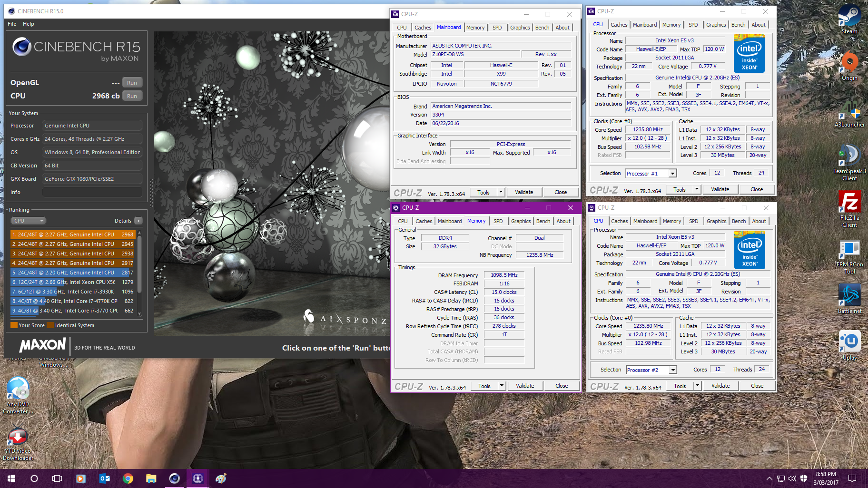This screenshot has width=868, height=488.
Task: Select ranking entry 9 Intel Core i7-3770
Action: pos(73,311)
